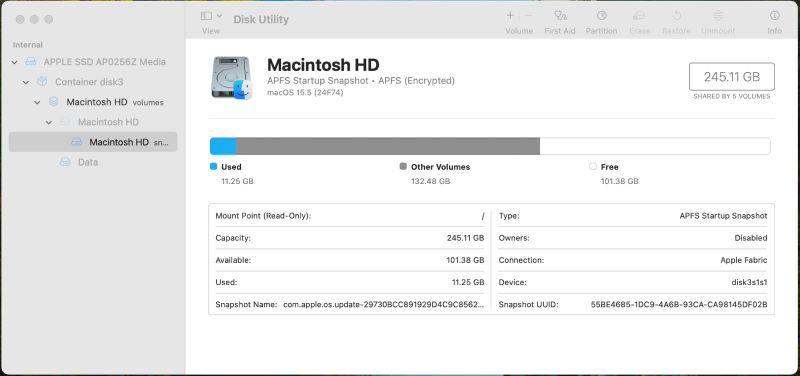The image size is (800, 376).
Task: Click the Snapshot Name value text
Action: (x=384, y=305)
